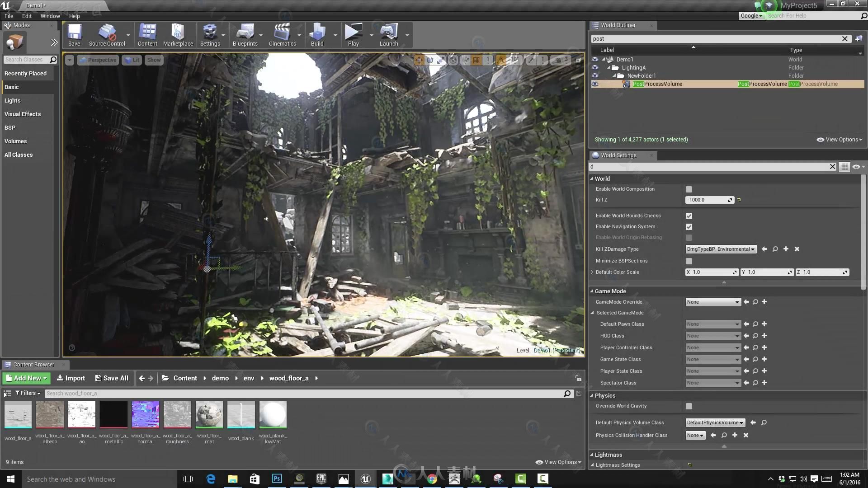Open Content Browser Filters dropdown
This screenshot has width=868, height=488.
28,393
